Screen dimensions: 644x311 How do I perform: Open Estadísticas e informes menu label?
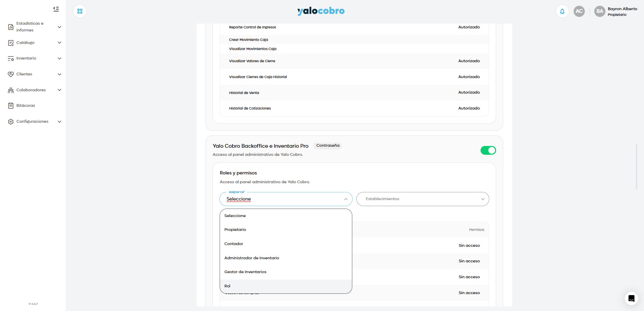(30, 27)
